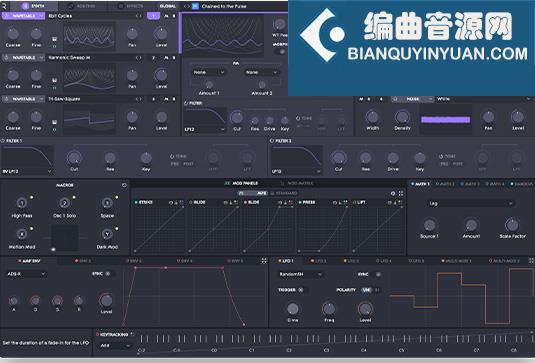Select the MOD MATRIX tab

tap(297, 183)
